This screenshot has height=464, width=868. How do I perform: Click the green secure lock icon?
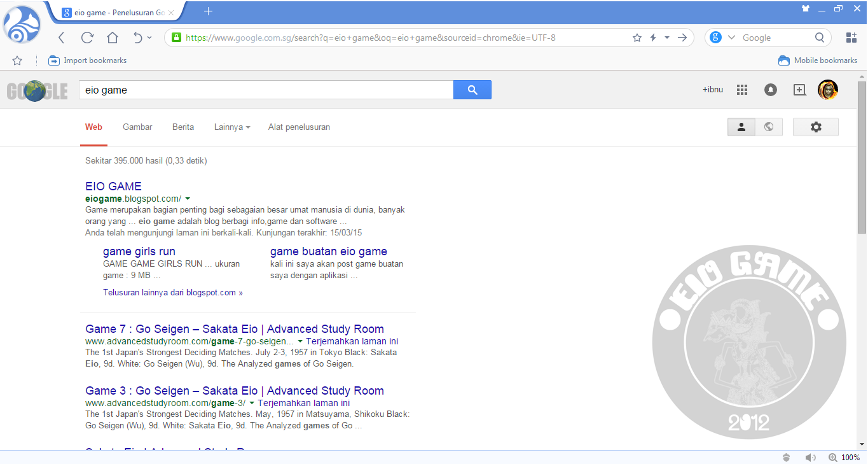click(x=176, y=38)
